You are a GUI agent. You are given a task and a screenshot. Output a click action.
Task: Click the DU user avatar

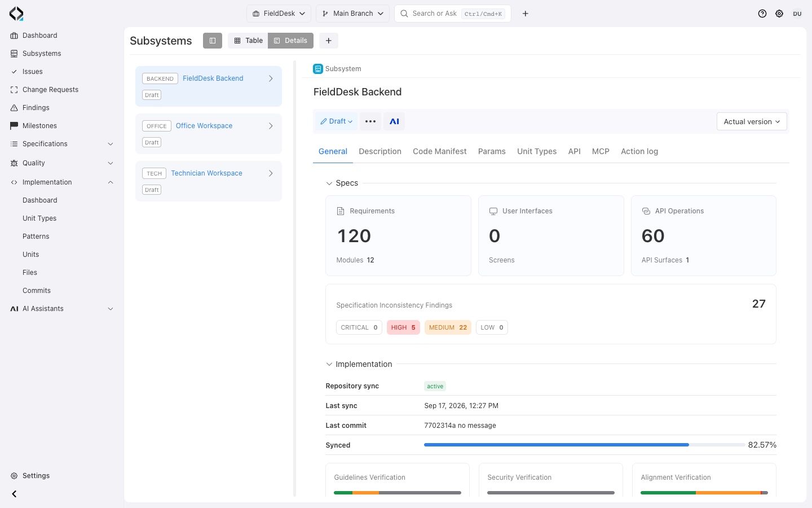(797, 14)
